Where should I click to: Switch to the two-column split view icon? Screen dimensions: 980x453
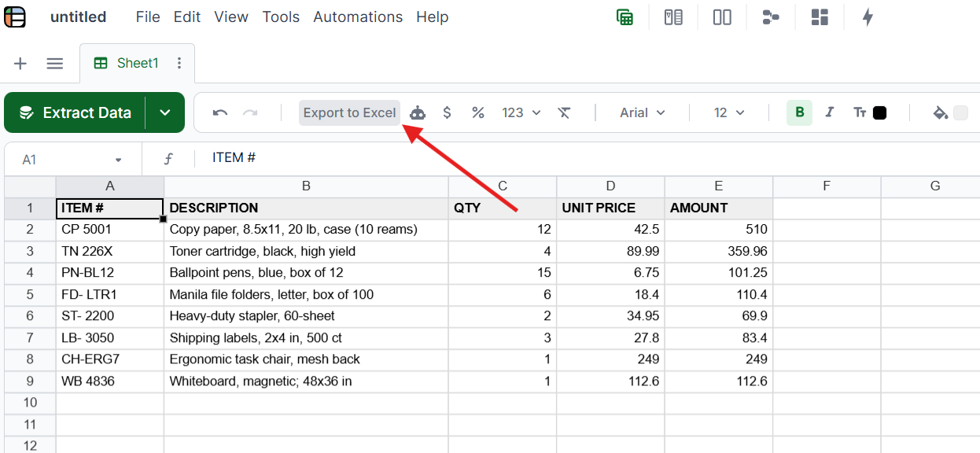click(722, 17)
